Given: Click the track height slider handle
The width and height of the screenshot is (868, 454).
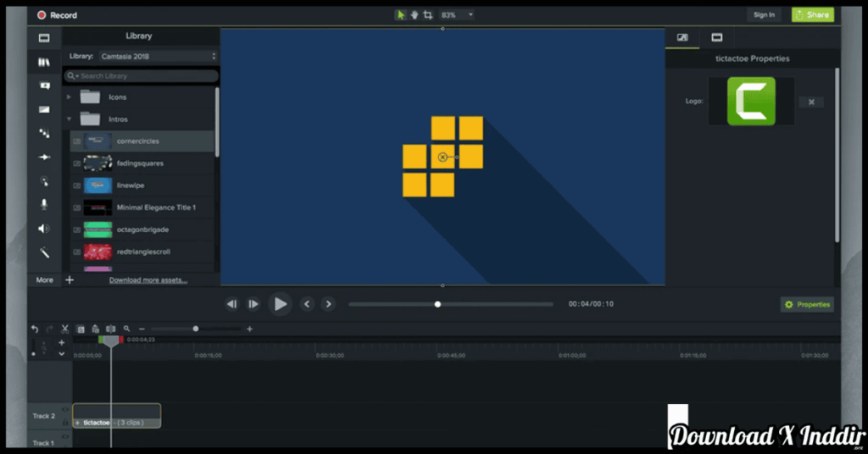Looking at the screenshot, I should pyautogui.click(x=34, y=354).
